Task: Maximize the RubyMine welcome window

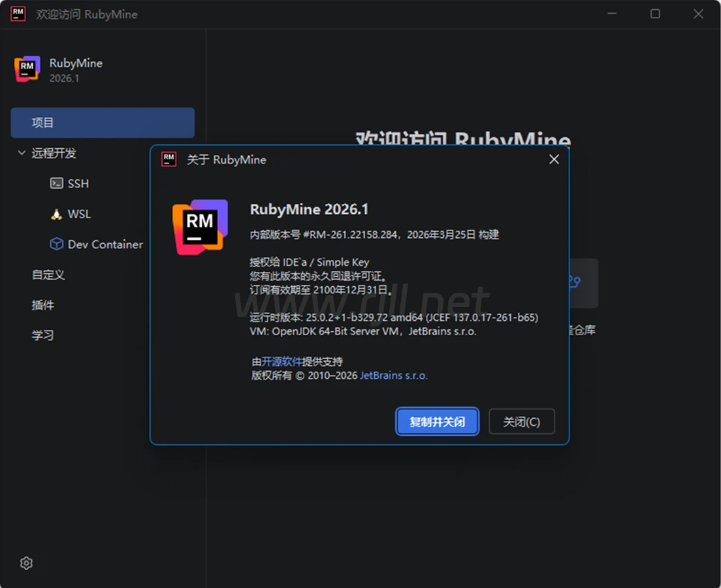Action: tap(655, 14)
